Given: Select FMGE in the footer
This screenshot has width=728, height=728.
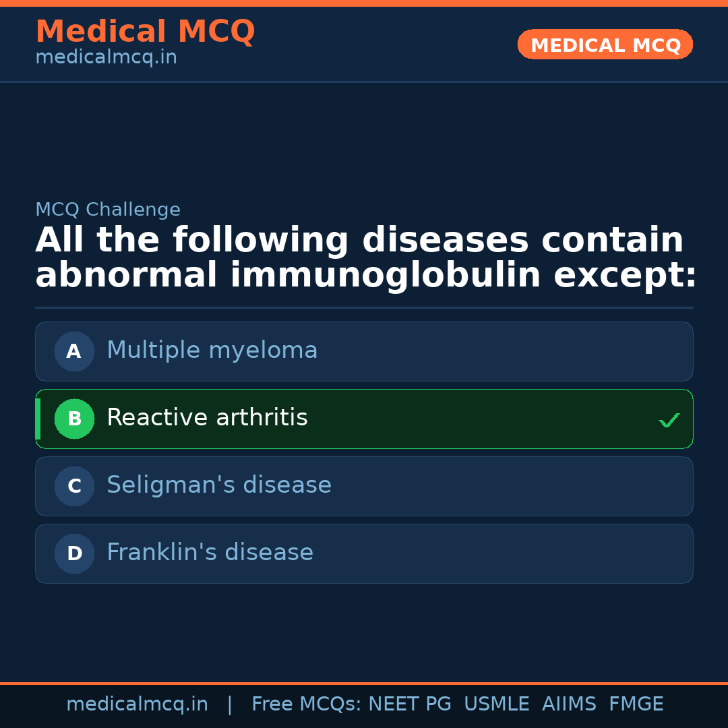Looking at the screenshot, I should (636, 704).
